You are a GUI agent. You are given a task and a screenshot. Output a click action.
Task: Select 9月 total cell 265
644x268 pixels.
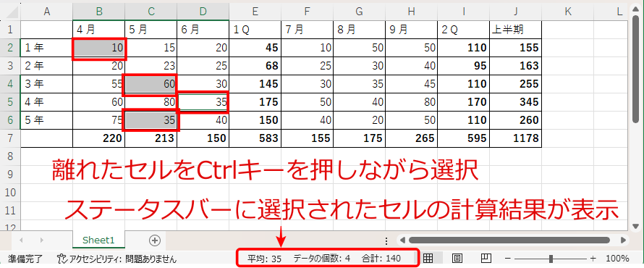tap(412, 138)
